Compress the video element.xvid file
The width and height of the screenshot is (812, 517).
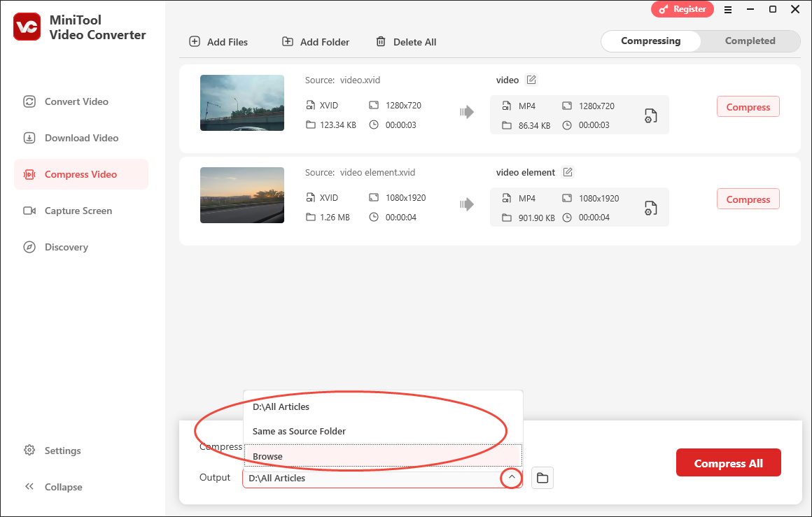point(748,199)
